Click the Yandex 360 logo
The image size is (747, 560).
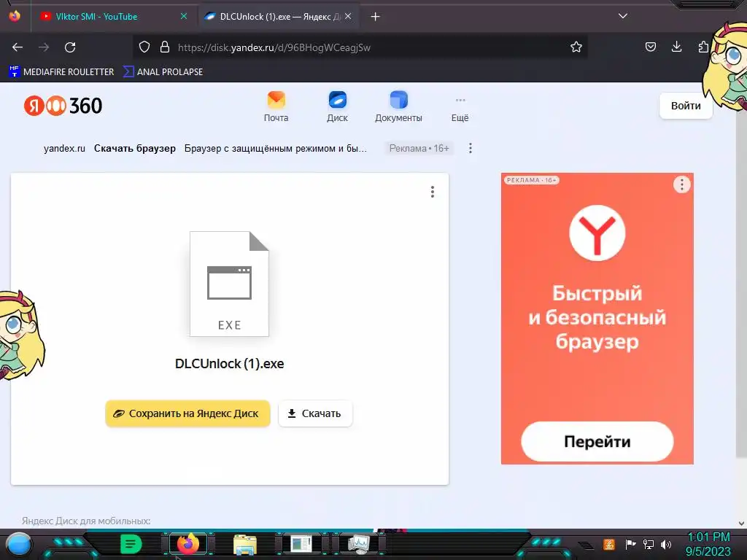click(x=63, y=106)
